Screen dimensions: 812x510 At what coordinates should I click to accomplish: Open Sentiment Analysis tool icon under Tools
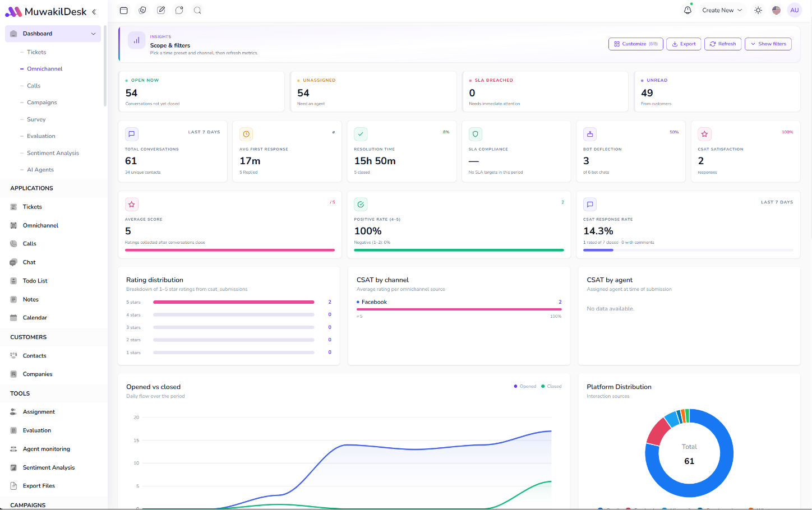tap(13, 467)
